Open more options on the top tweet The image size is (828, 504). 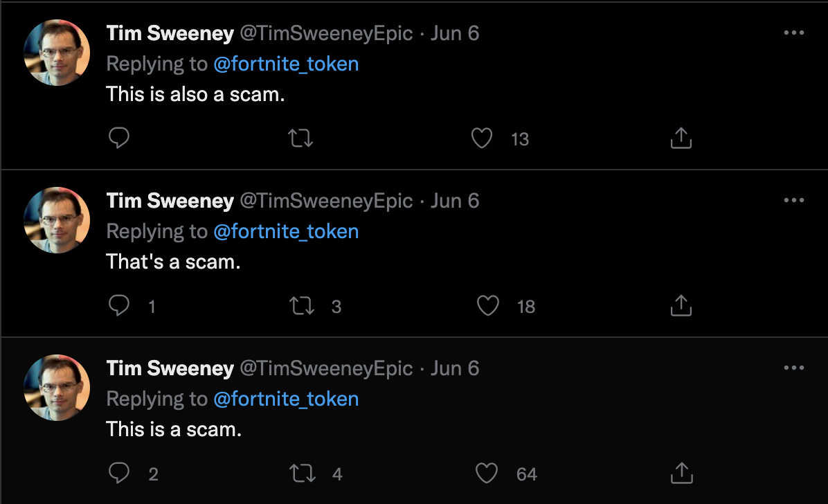(793, 33)
